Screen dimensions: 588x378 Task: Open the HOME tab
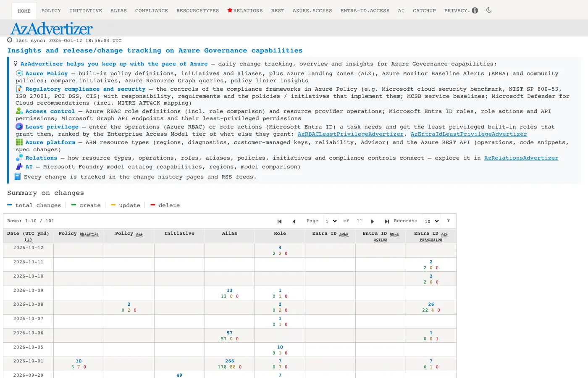[24, 11]
